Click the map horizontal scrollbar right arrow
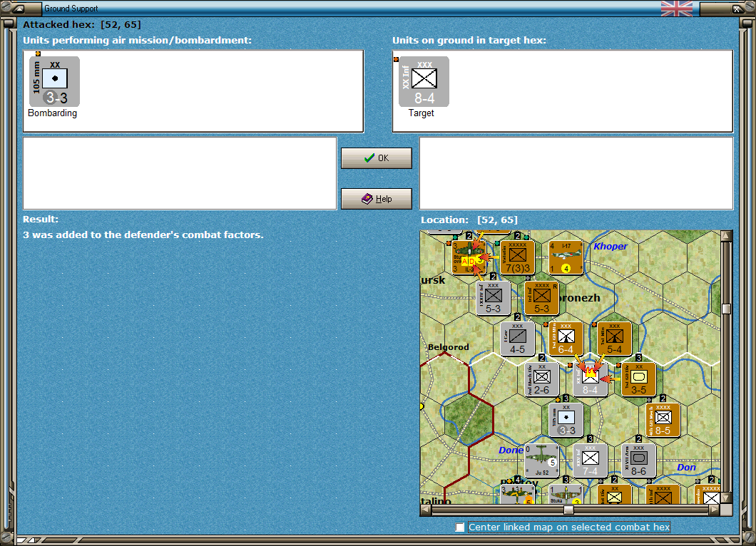This screenshot has width=756, height=546. click(x=715, y=510)
